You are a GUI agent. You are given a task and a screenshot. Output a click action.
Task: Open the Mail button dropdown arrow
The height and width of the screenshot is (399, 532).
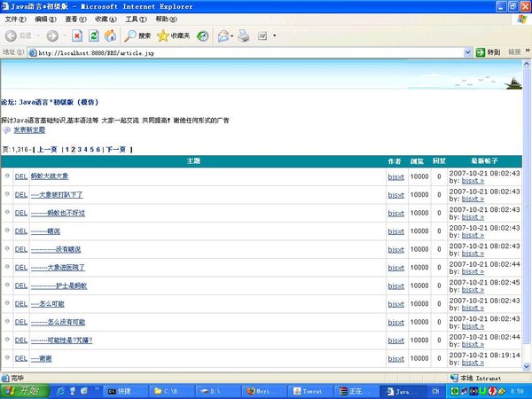[x=234, y=36]
